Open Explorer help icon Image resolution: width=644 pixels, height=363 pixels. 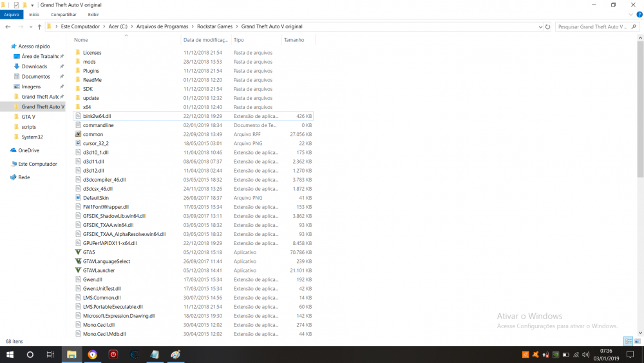click(639, 14)
